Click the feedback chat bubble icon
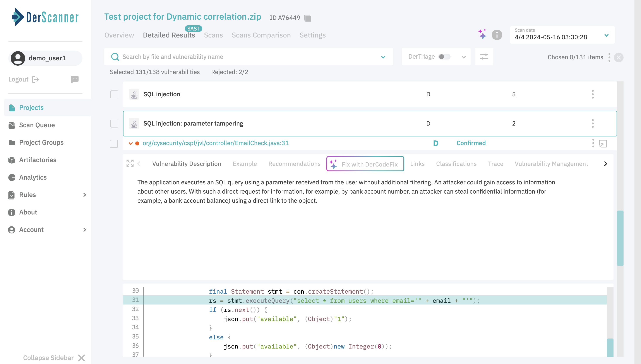The width and height of the screenshot is (641, 364). 75,79
